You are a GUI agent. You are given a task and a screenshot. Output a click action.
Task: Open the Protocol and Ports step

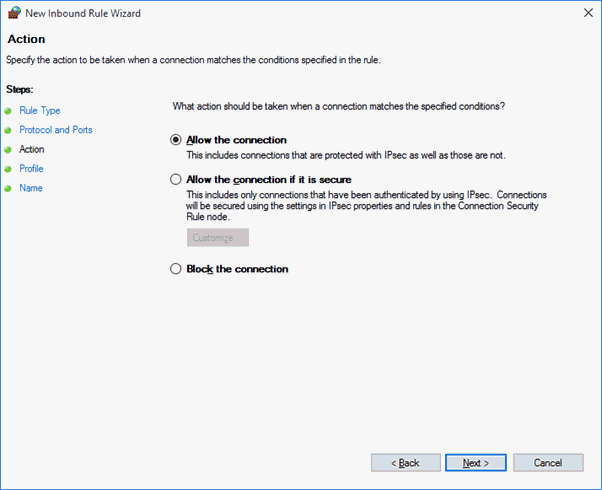(56, 130)
